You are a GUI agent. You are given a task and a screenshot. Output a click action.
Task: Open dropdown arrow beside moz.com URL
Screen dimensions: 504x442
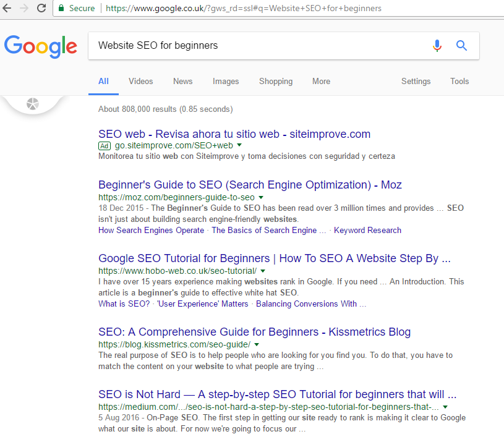260,197
